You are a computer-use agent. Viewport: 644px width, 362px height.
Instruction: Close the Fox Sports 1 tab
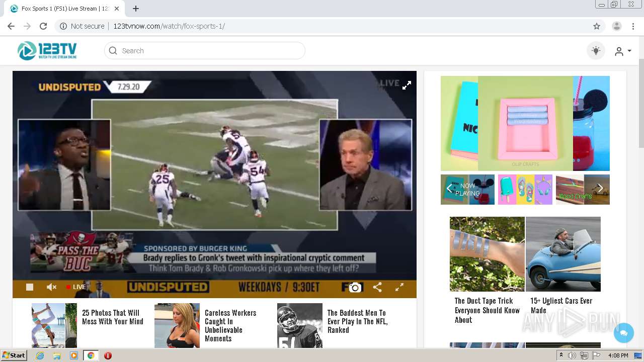[x=117, y=9]
